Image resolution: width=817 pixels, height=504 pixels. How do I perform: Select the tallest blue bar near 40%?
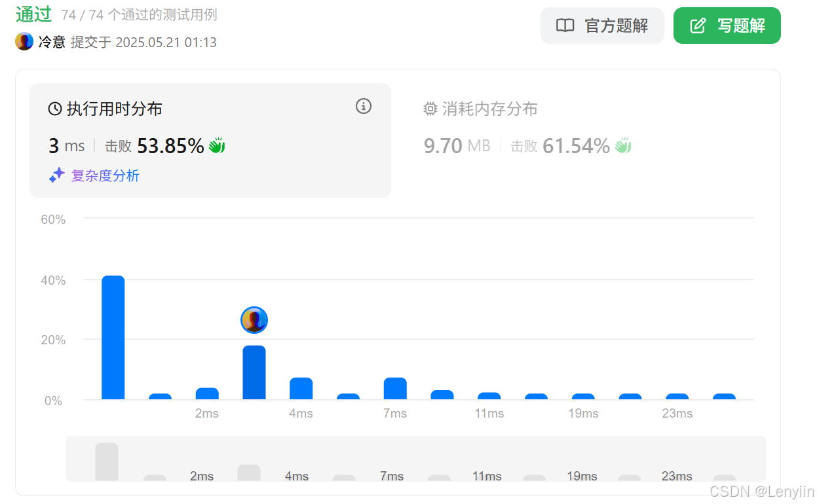click(113, 338)
